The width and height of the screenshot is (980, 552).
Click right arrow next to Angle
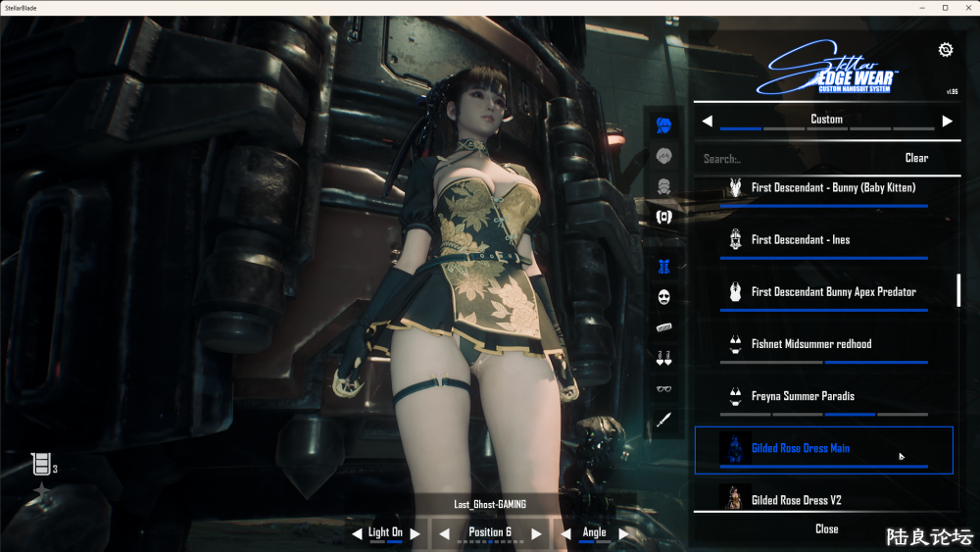[623, 534]
